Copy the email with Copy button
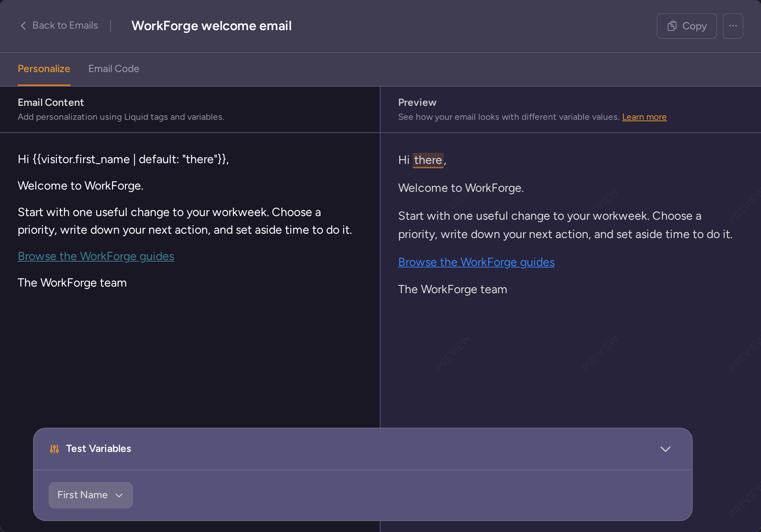Image resolution: width=761 pixels, height=532 pixels. point(686,26)
